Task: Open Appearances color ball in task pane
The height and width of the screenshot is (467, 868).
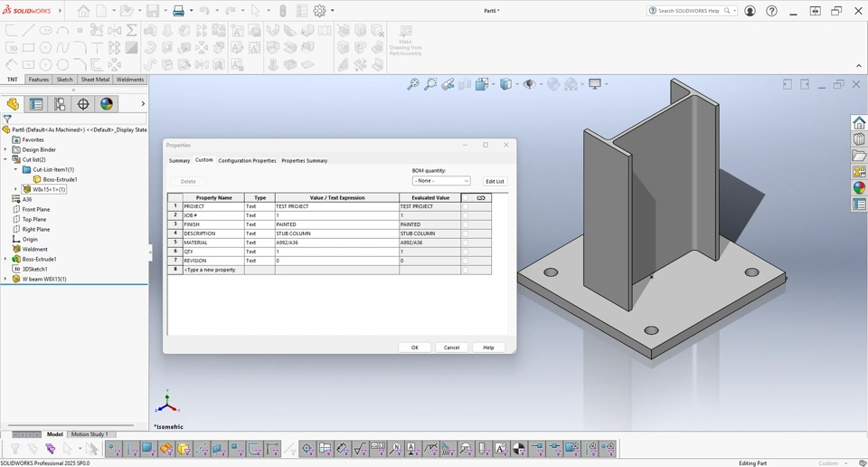Action: (859, 188)
